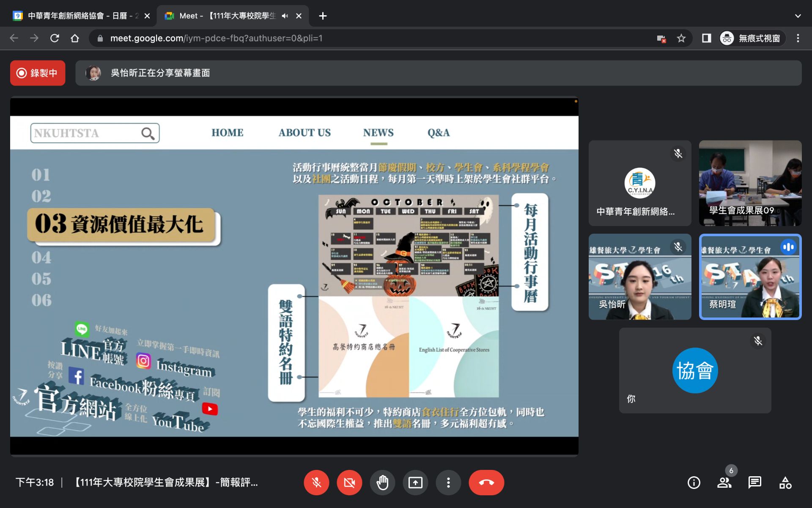Viewport: 812px width, 508px height.
Task: Select the 蔡明瑄 participant video tile
Action: (x=750, y=276)
